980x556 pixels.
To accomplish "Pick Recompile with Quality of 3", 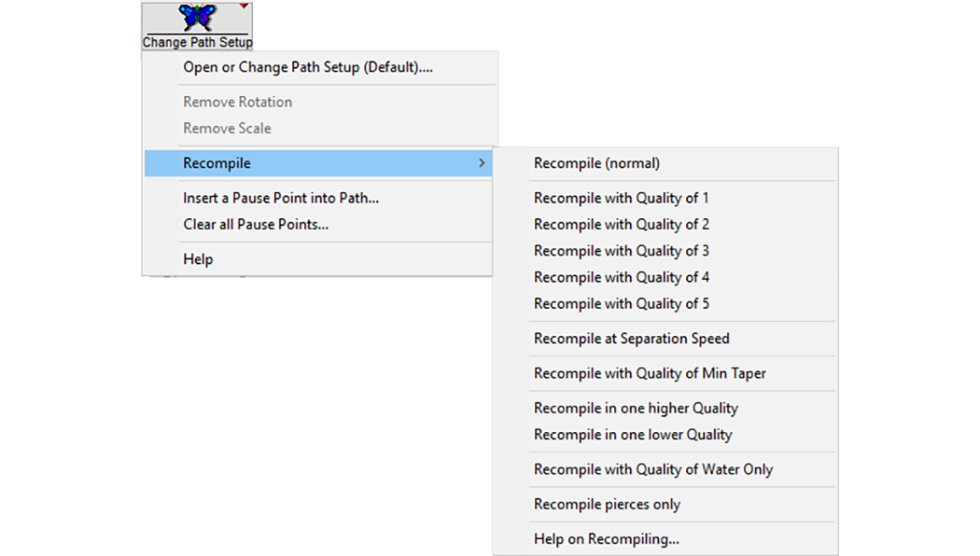I will pyautogui.click(x=621, y=251).
